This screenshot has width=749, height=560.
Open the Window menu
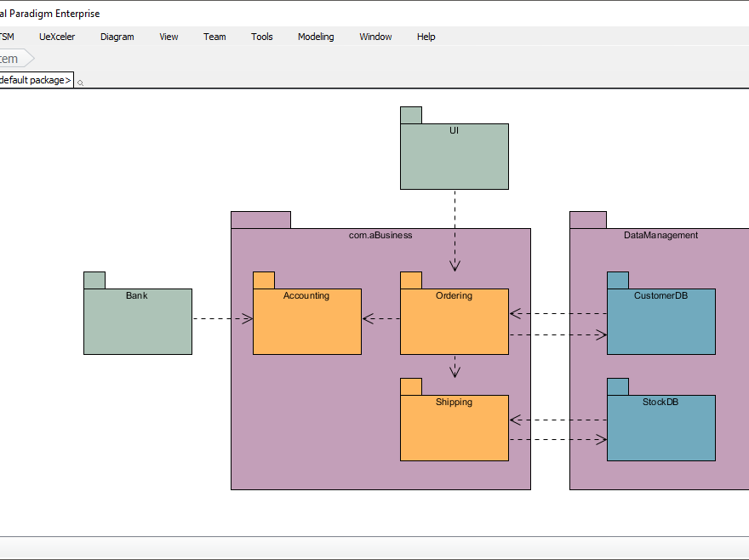374,37
